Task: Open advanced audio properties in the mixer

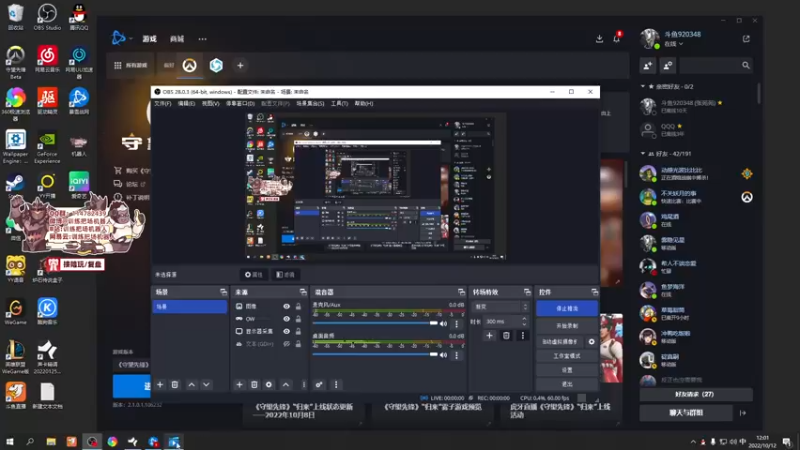Action: 319,385
